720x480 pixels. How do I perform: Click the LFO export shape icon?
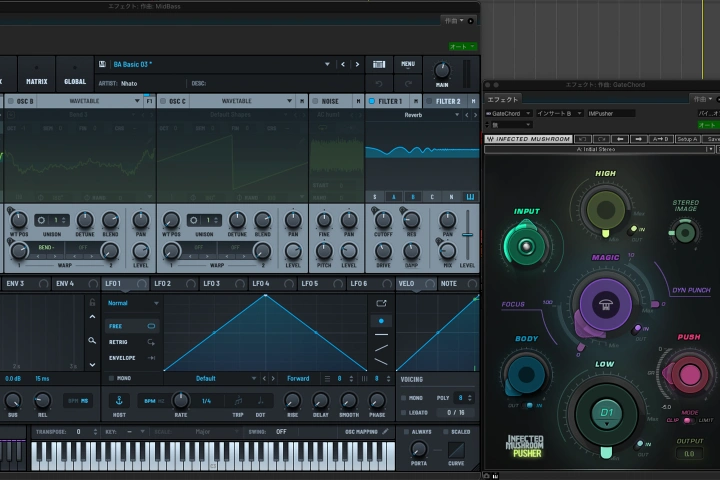381,303
